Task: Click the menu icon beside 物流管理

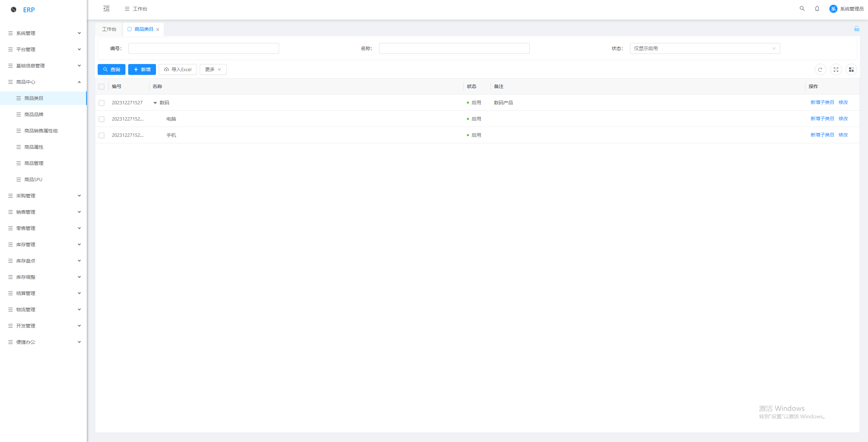Action: point(11,310)
